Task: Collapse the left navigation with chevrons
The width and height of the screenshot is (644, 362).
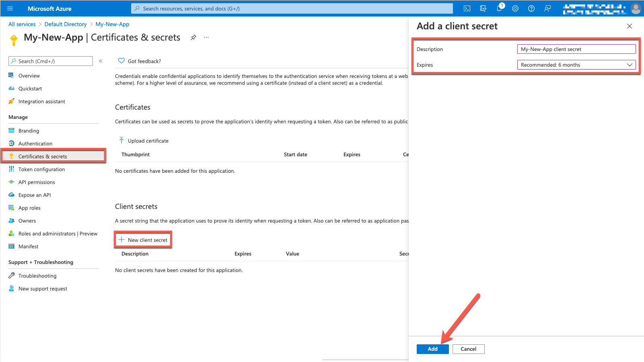Action: tap(101, 61)
